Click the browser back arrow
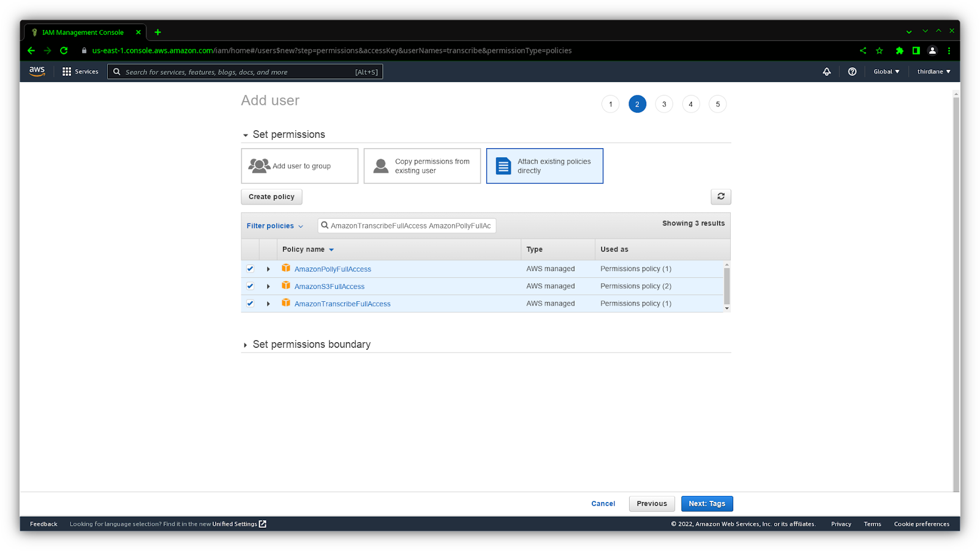980x551 pixels. tap(31, 51)
